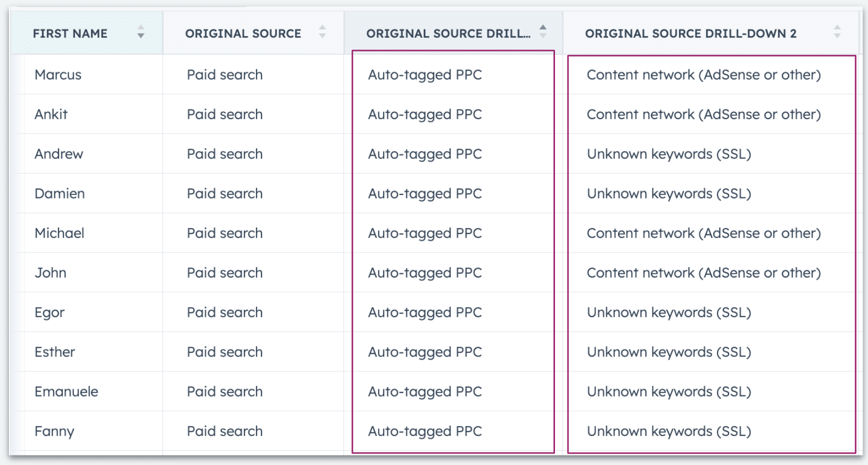The width and height of the screenshot is (868, 465).
Task: Click Egor's 'Unknown keywords (SSL)' drill-down value
Action: [669, 312]
